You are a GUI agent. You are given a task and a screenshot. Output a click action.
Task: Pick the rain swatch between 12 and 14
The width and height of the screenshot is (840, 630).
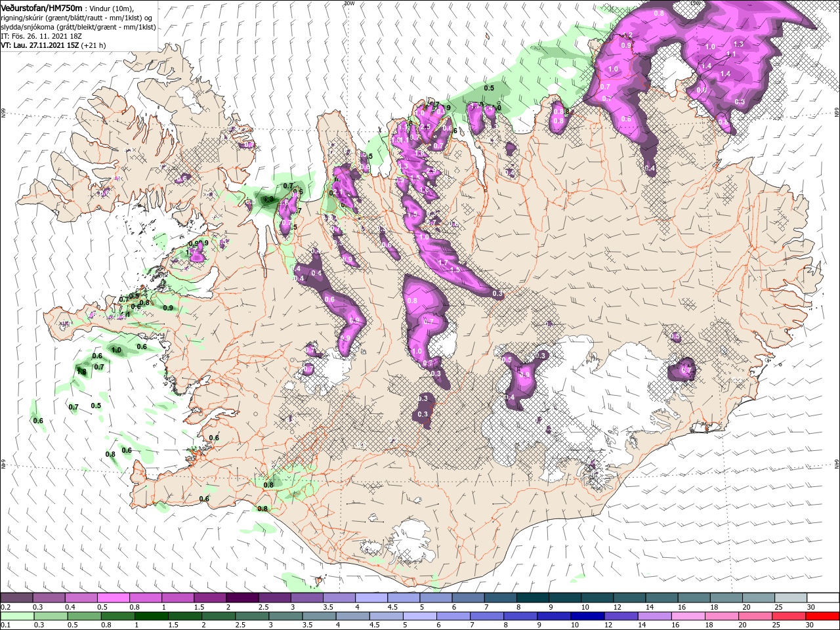point(621,616)
